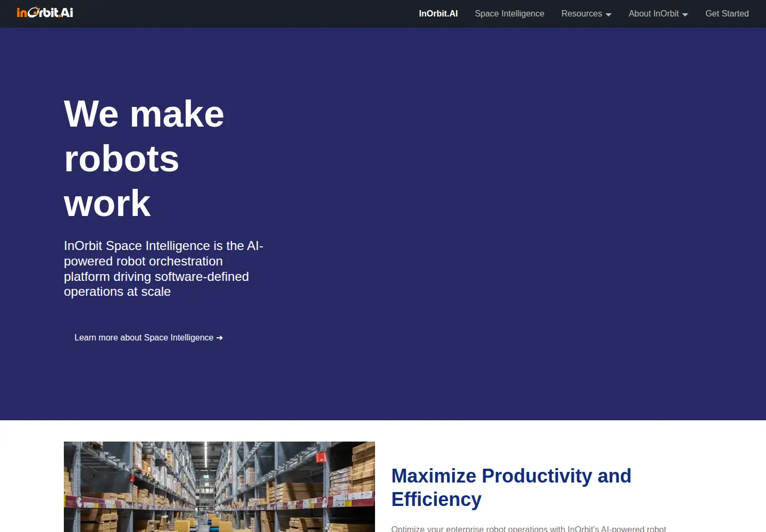Image resolution: width=766 pixels, height=532 pixels.
Task: Click the InOrbit.AI logo
Action: click(x=45, y=13)
